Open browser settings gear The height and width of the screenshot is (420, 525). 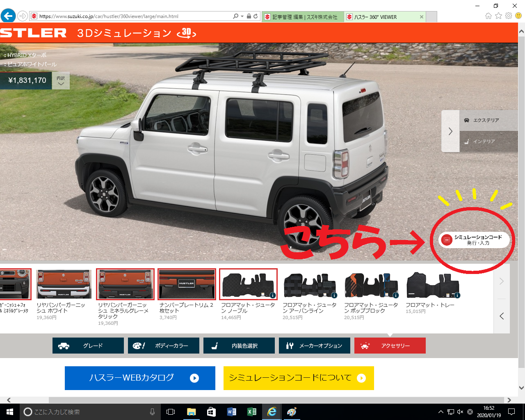(x=509, y=16)
